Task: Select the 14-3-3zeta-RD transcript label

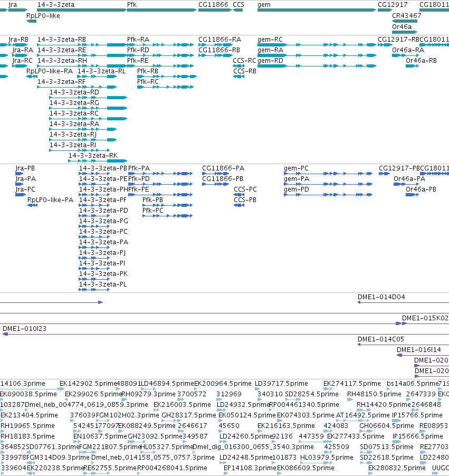Action: (74, 92)
